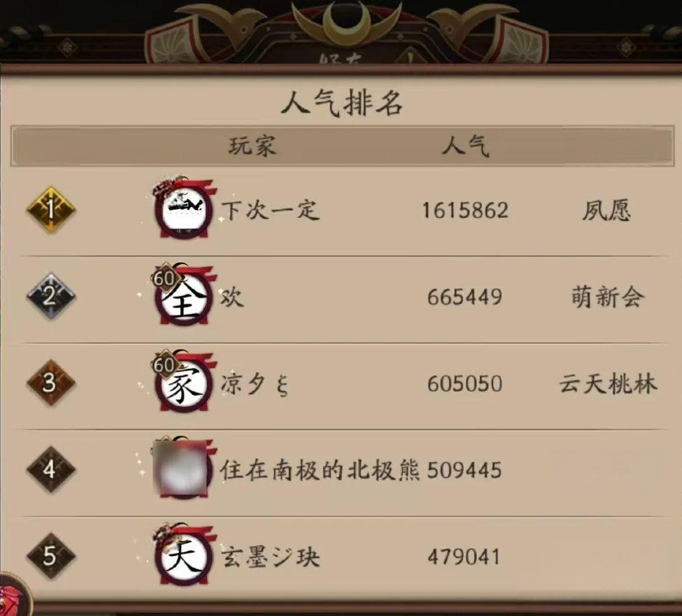This screenshot has width=682, height=616.
Task: Click the 人气 column header
Action: [465, 145]
